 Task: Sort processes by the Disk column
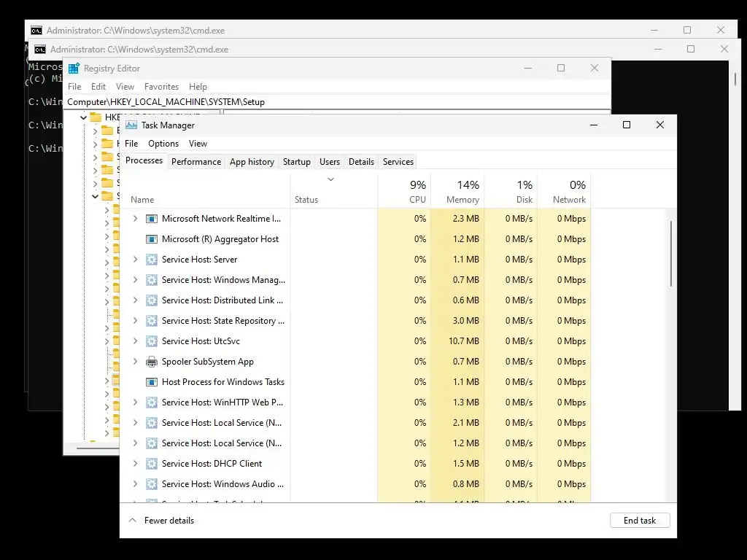click(511, 192)
